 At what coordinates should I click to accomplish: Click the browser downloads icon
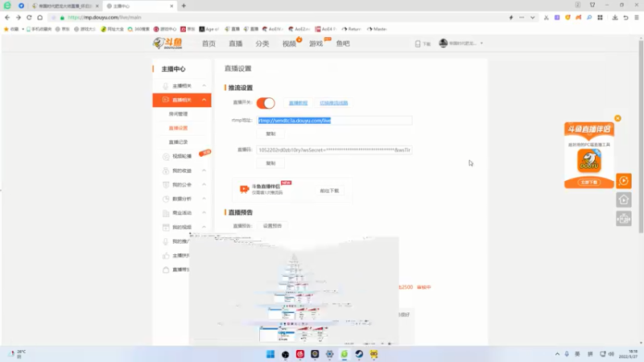pyautogui.click(x=615, y=18)
